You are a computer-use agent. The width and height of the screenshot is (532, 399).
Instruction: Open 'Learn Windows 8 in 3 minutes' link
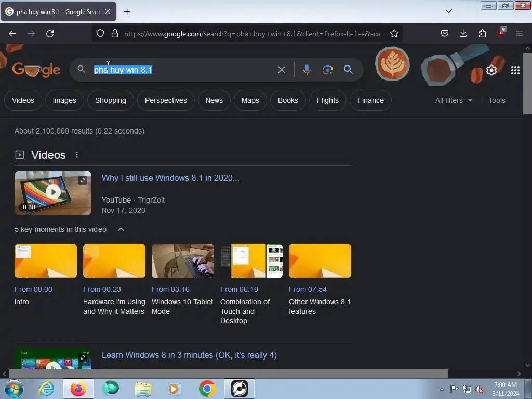(189, 355)
